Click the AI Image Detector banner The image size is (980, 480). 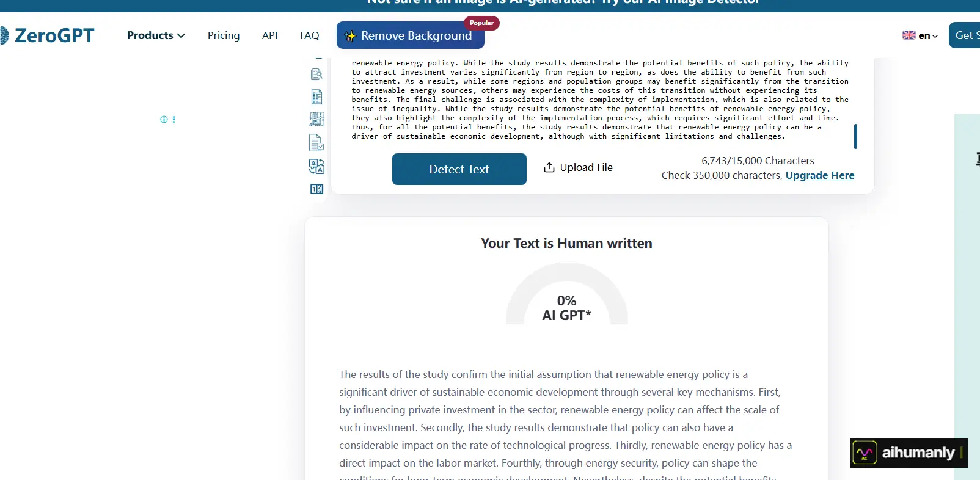(562, 4)
